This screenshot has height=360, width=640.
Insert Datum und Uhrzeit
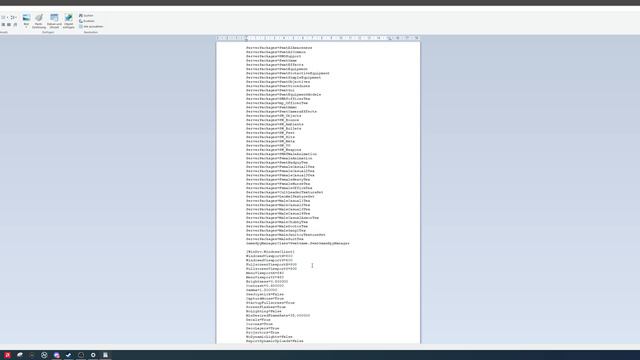pos(54,21)
